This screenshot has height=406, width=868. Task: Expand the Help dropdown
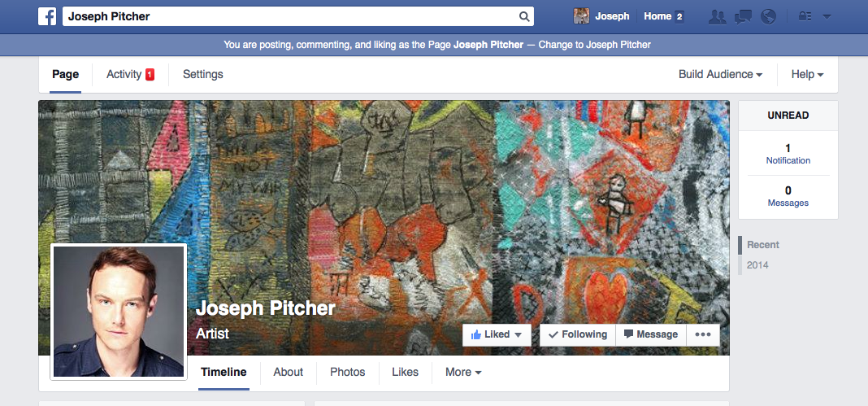coord(808,74)
